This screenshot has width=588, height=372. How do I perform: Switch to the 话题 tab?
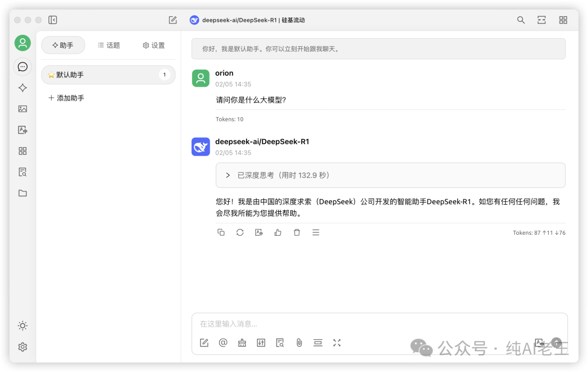pyautogui.click(x=109, y=45)
